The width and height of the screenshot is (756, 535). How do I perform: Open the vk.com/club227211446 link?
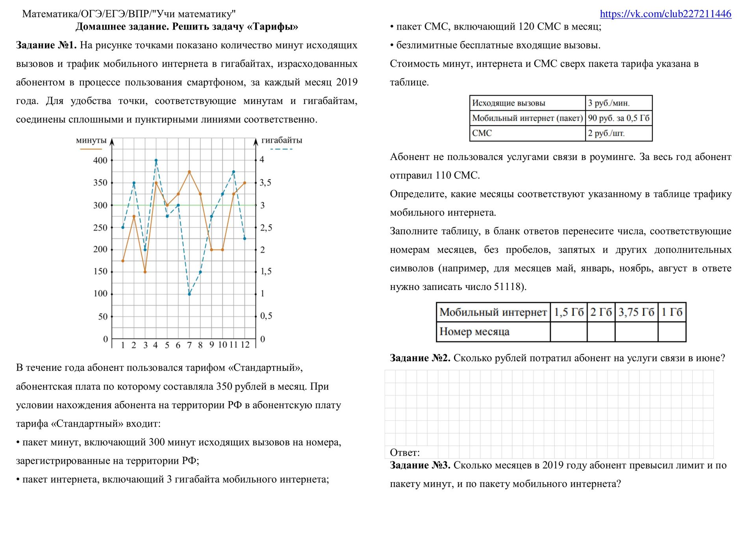(665, 14)
